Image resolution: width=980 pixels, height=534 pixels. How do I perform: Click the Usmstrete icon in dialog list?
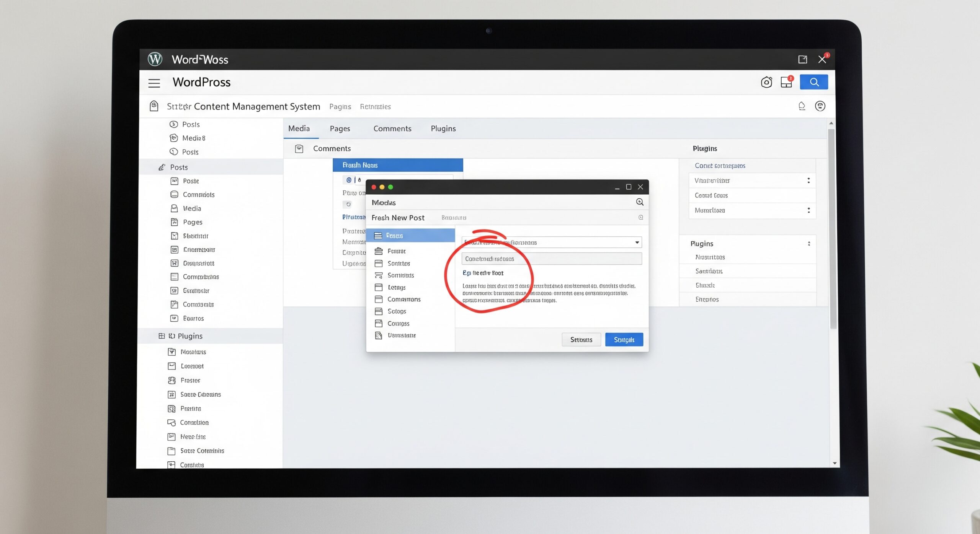379,335
